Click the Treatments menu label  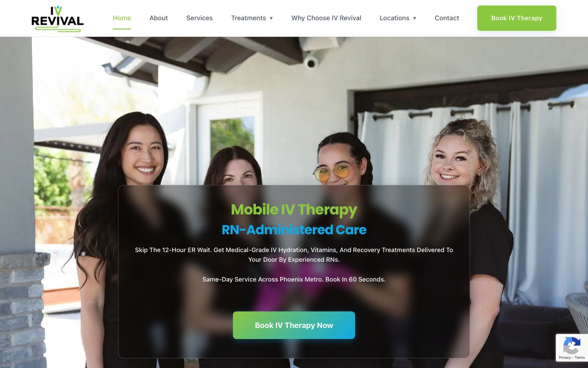pos(249,18)
